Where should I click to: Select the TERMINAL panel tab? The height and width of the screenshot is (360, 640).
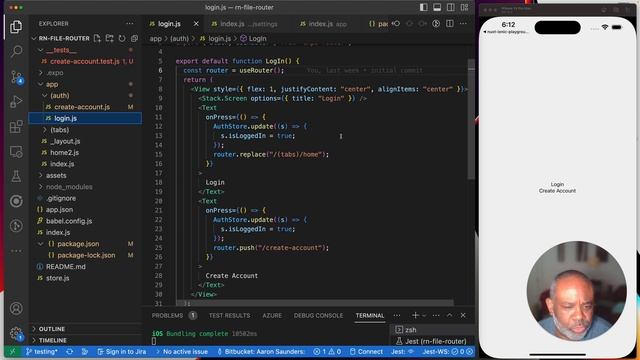[x=369, y=315]
